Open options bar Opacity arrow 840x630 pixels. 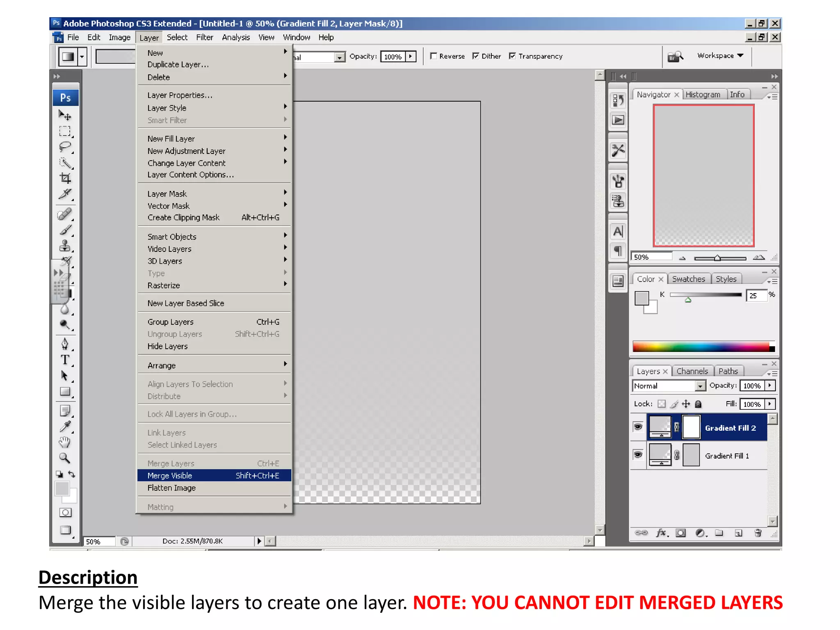coord(411,57)
